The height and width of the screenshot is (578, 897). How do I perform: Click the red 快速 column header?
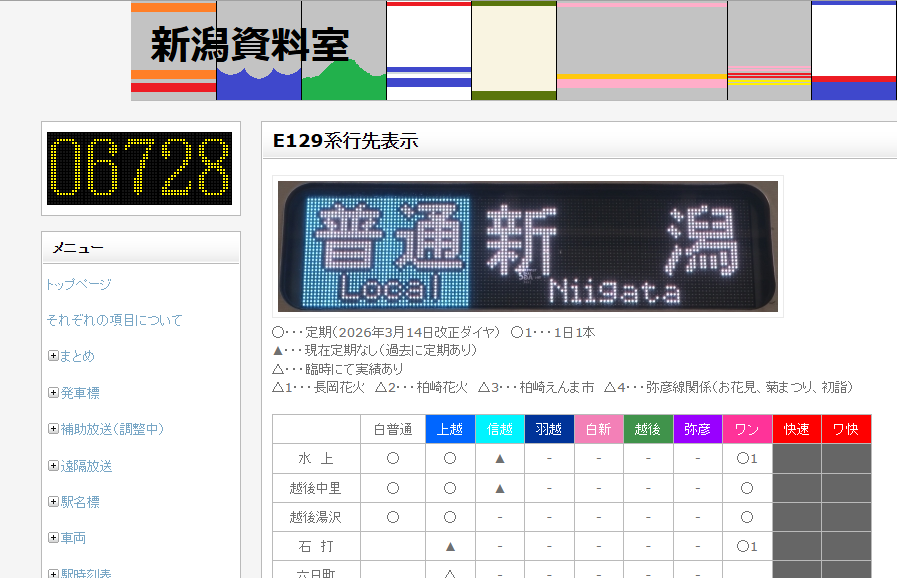(796, 429)
